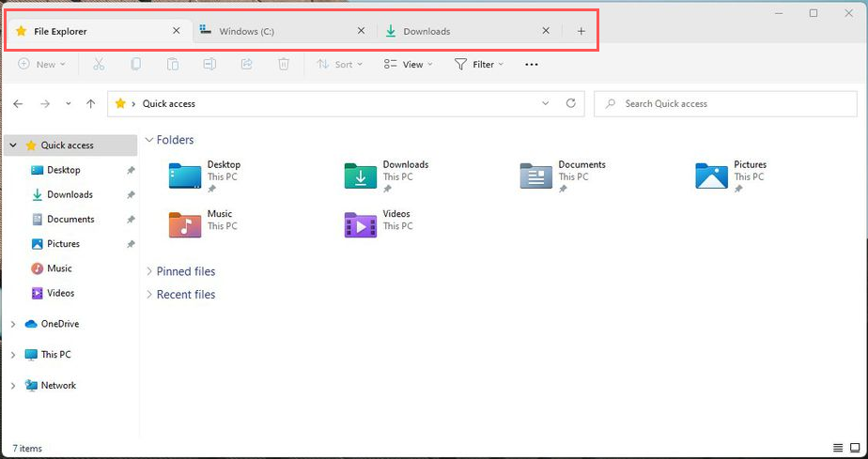Image resolution: width=868 pixels, height=459 pixels.
Task: Click Quick access in the address bar
Action: coord(169,103)
